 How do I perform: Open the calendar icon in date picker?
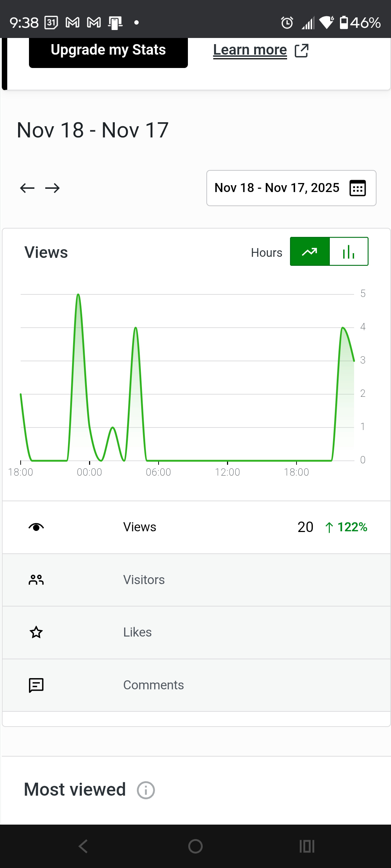[357, 188]
